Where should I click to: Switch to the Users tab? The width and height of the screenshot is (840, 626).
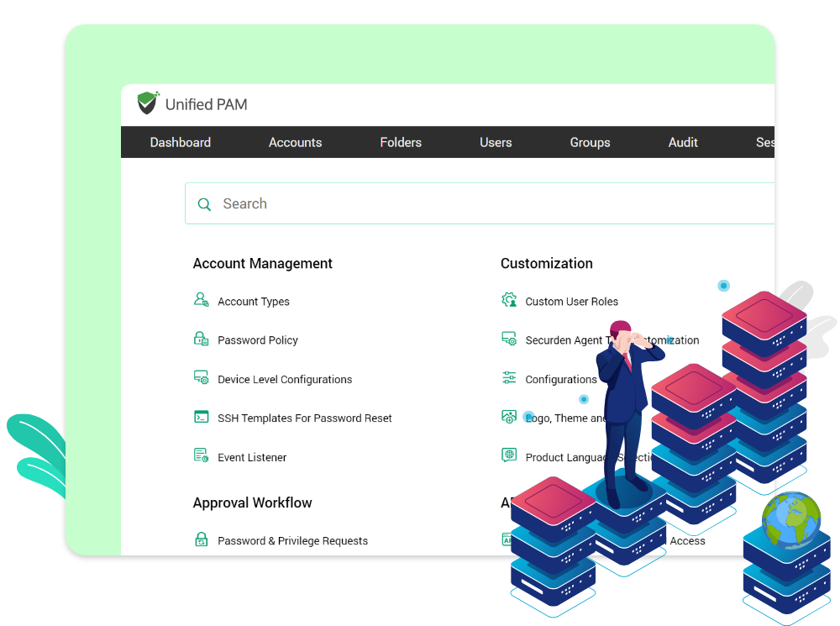click(496, 142)
